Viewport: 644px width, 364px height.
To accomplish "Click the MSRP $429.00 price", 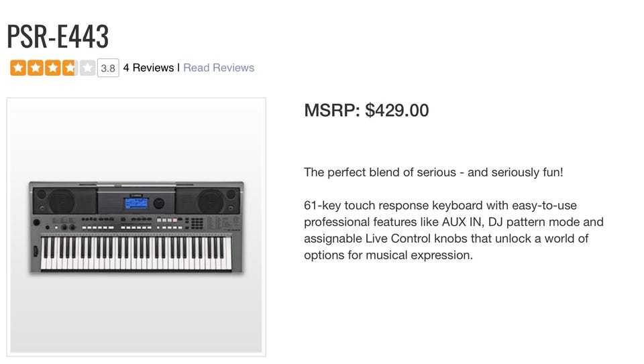I will coord(366,110).
